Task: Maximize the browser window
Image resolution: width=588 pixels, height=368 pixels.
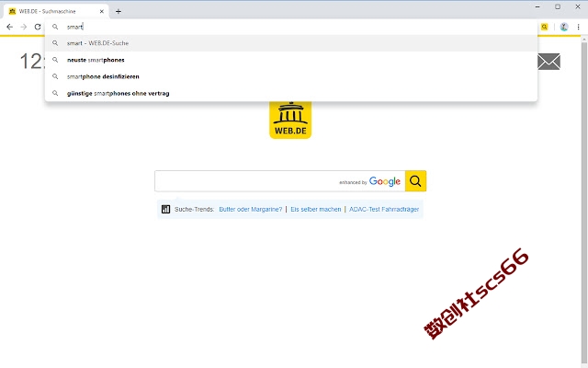Action: click(558, 6)
